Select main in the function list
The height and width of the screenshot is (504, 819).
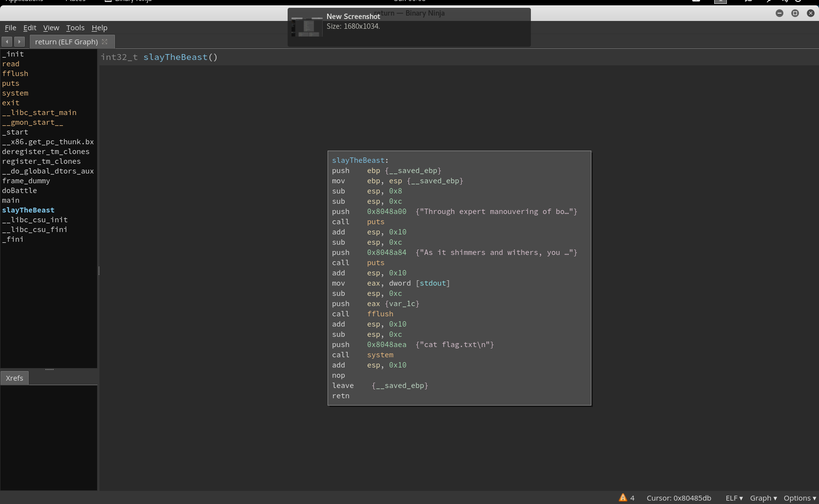[11, 200]
